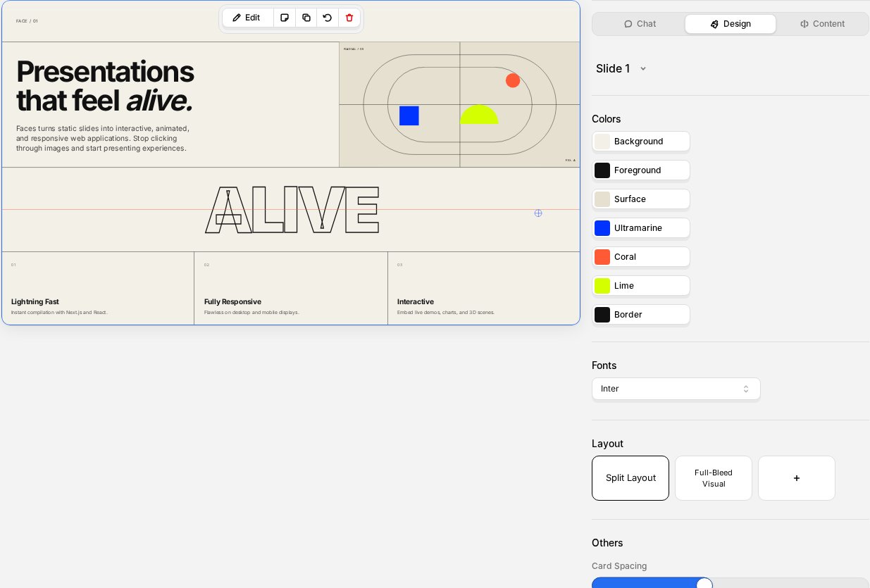The height and width of the screenshot is (588, 870).
Task: Click the crosshair marker on the slide
Action: click(538, 213)
